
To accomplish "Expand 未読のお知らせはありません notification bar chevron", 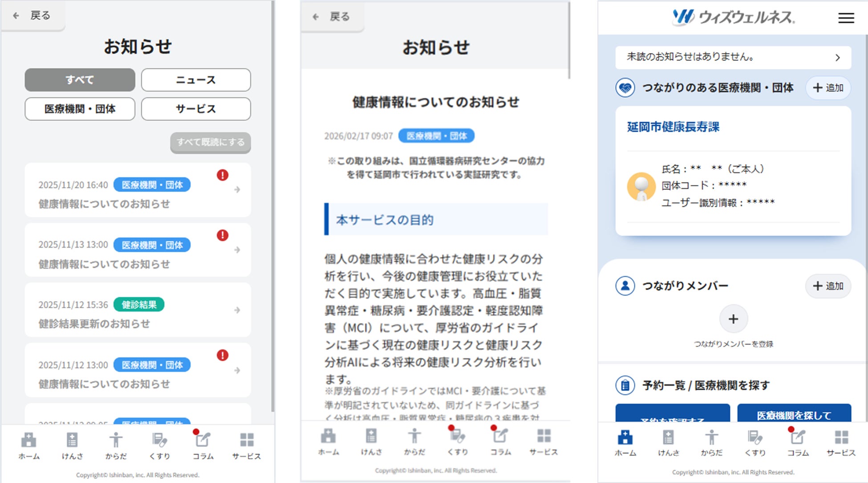I will click(837, 57).
